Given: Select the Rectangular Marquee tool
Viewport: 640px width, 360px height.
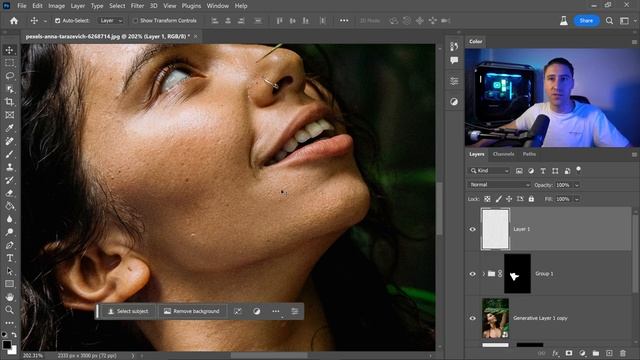Looking at the screenshot, I should 9,63.
